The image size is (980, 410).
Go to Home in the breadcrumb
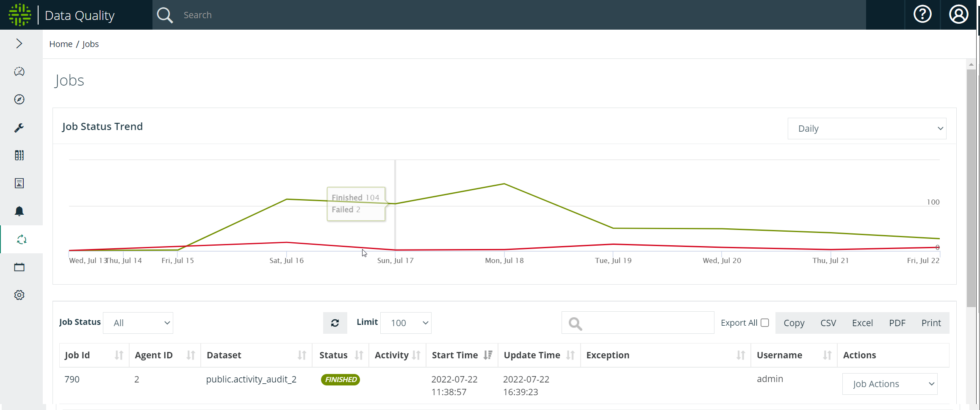click(61, 44)
